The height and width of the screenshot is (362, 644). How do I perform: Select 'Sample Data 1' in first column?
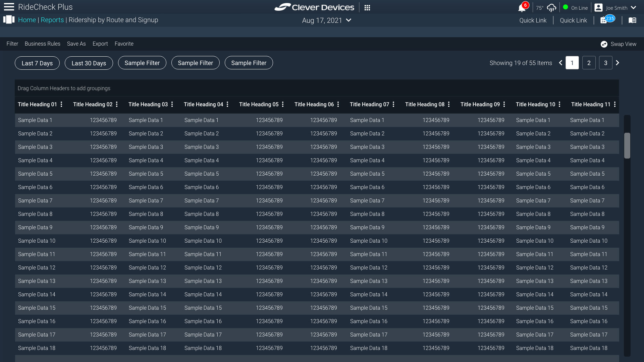click(35, 120)
